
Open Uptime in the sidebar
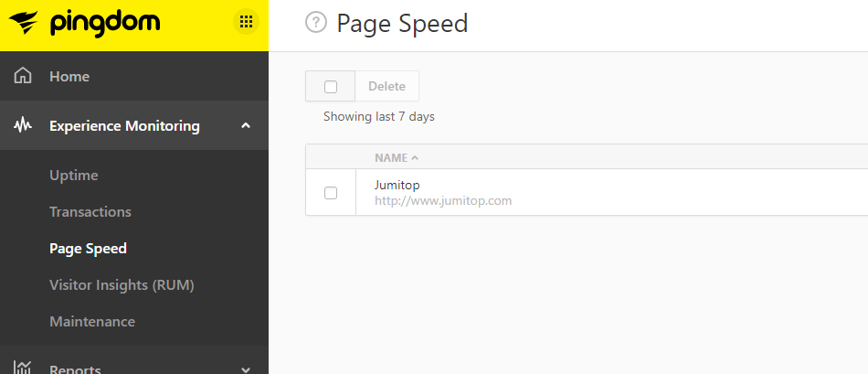[x=74, y=175]
